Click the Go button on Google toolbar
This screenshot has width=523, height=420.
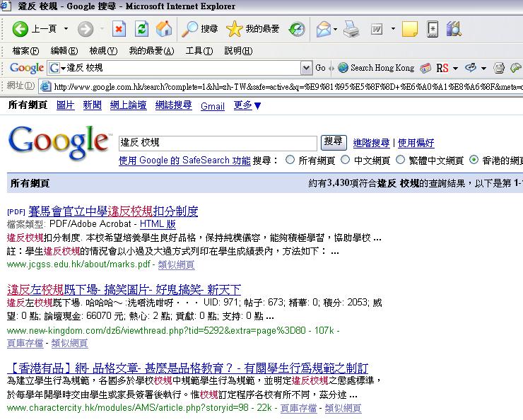[320, 68]
